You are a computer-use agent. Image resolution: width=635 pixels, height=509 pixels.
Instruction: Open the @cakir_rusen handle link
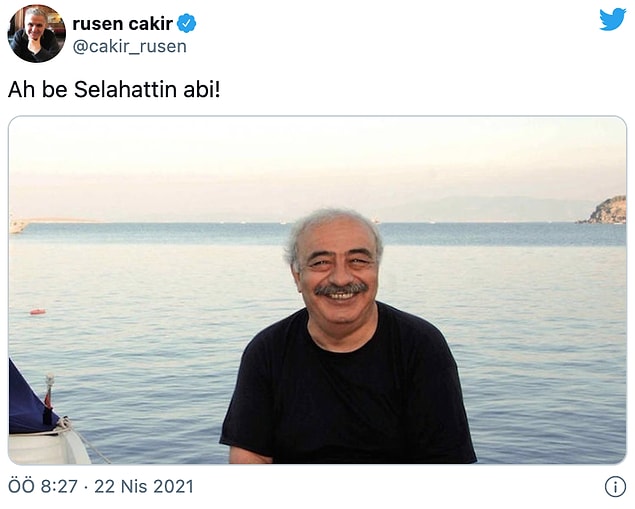click(130, 47)
